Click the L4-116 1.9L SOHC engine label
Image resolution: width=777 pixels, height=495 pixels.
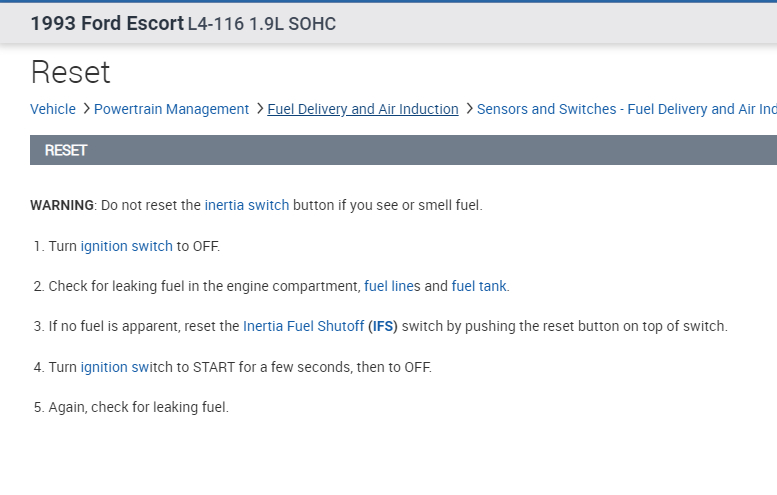[262, 23]
